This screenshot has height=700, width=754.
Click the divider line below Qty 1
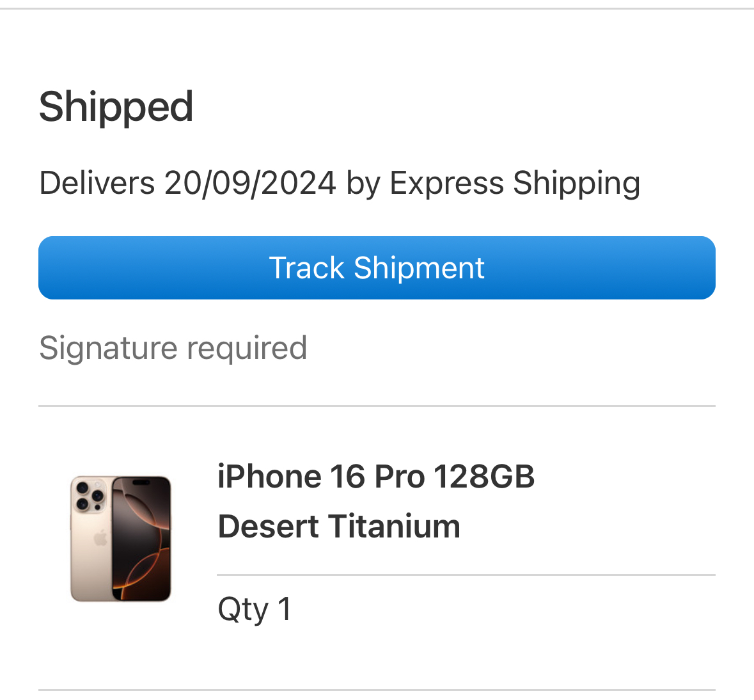click(x=377, y=690)
